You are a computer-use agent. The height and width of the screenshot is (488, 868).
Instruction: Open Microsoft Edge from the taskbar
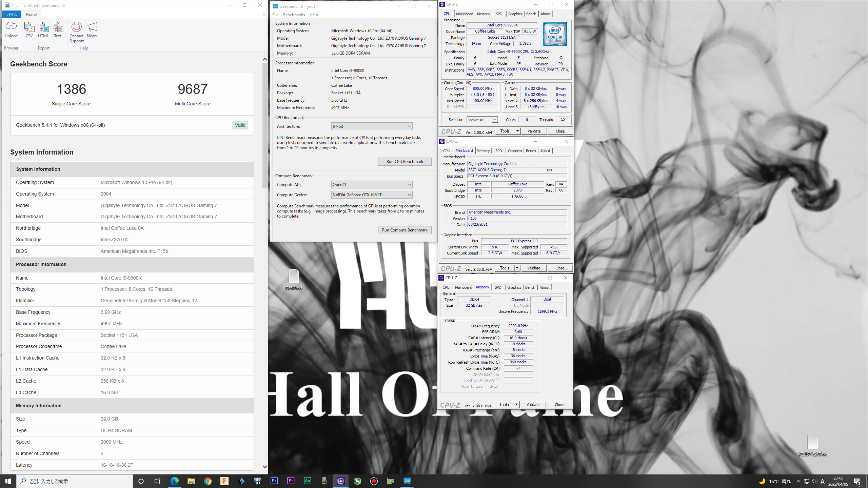174,481
